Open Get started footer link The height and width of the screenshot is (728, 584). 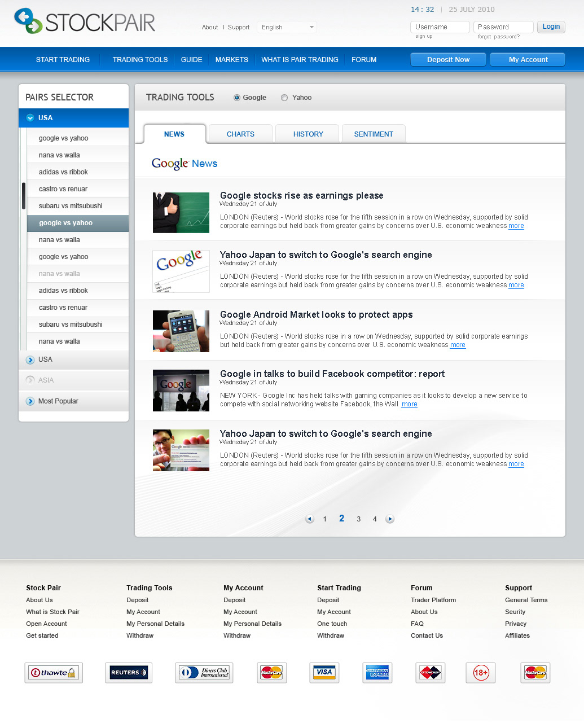click(42, 636)
